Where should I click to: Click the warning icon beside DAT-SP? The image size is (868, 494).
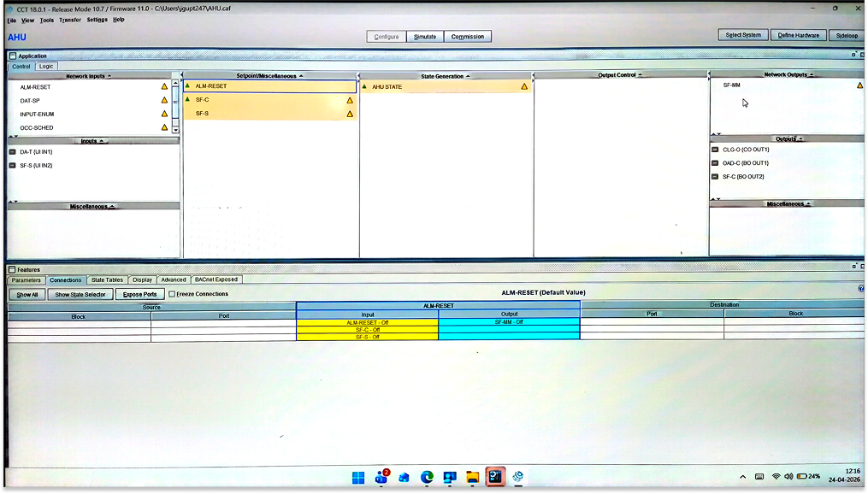pyautogui.click(x=164, y=100)
